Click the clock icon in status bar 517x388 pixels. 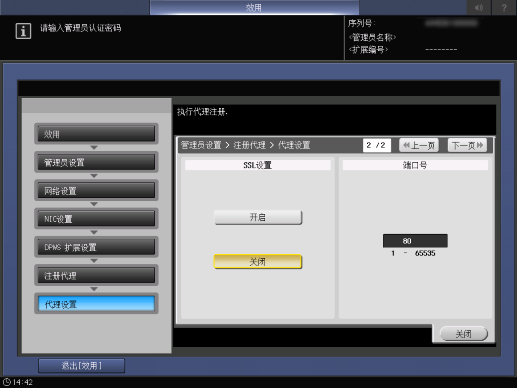tap(7, 382)
